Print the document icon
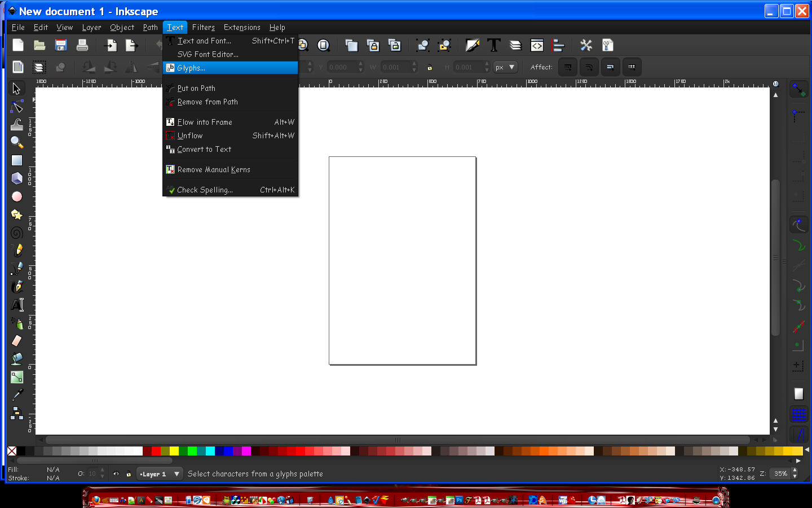The image size is (812, 508). tap(82, 45)
